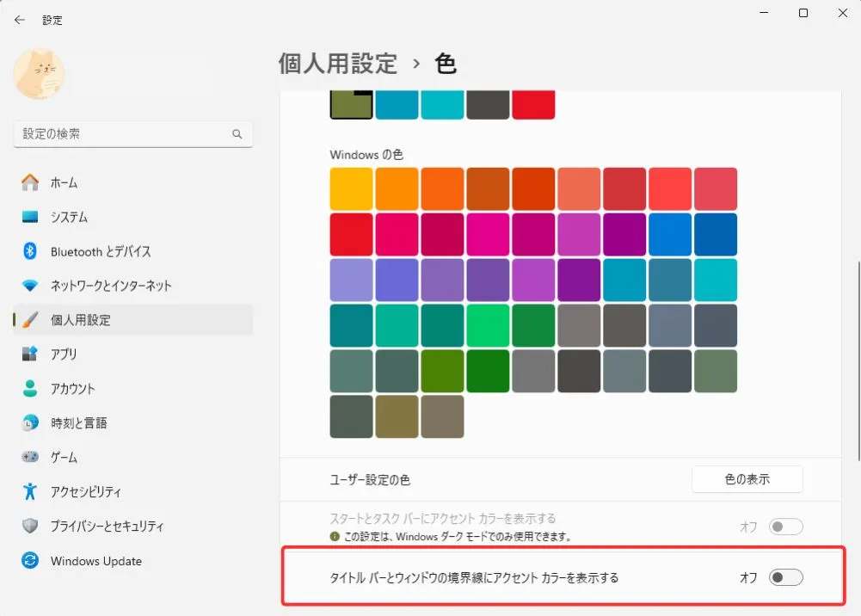Screen dimensions: 861x616
Task: Click the green info icon beside この設定は
Action: pos(335,536)
